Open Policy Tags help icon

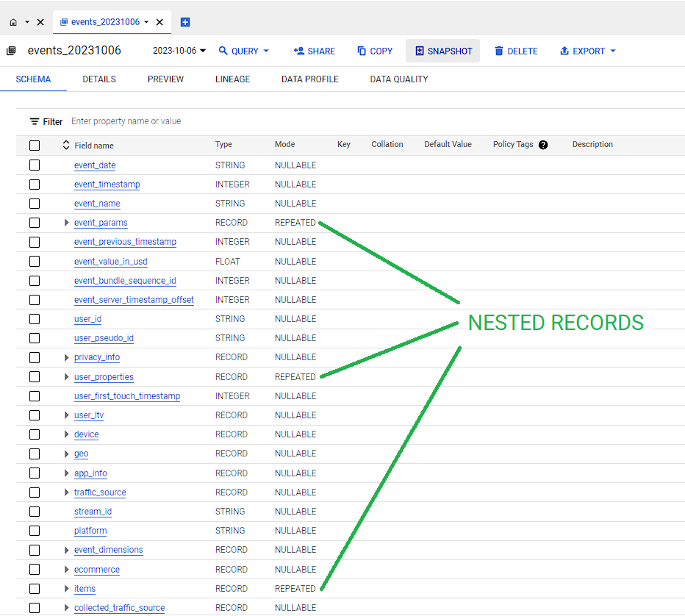[543, 145]
